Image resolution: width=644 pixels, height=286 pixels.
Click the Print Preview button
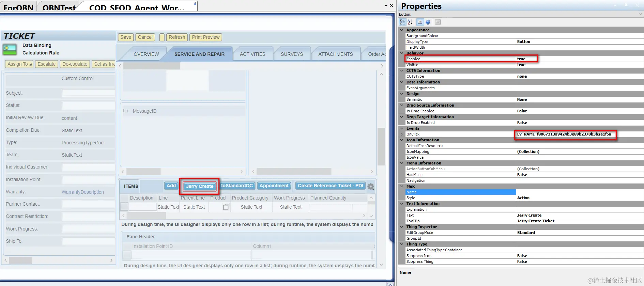tap(206, 37)
